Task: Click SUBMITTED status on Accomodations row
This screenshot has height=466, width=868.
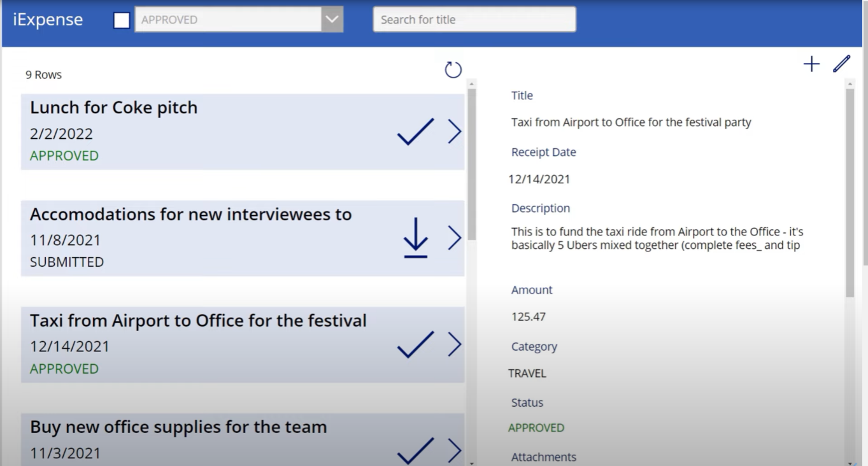Action: (x=67, y=262)
